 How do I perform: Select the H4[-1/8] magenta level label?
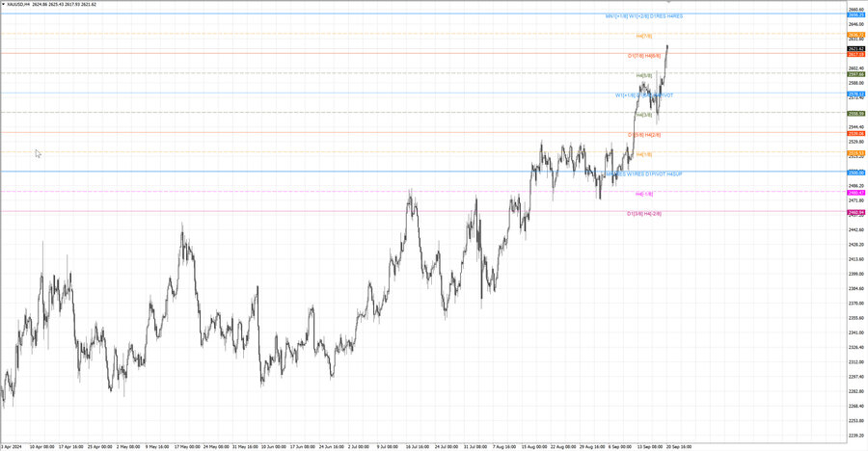644,195
